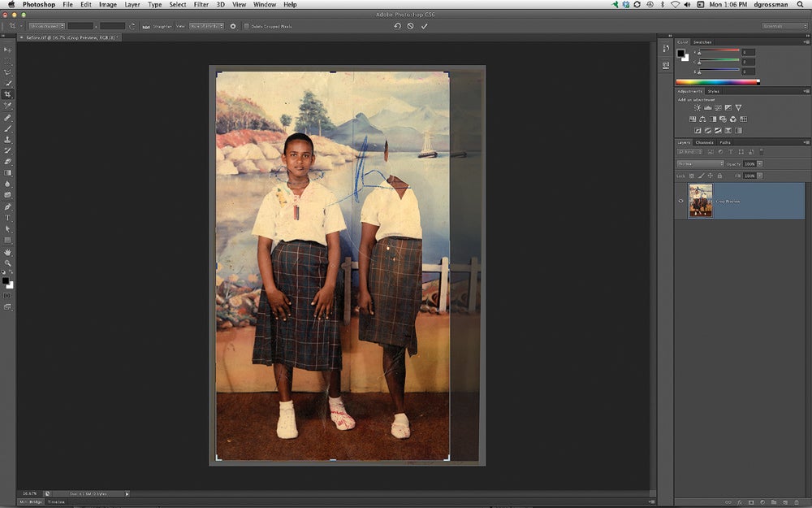Viewport: 812px width, 508px height.
Task: Filter layers by type layers
Action: coord(731,152)
